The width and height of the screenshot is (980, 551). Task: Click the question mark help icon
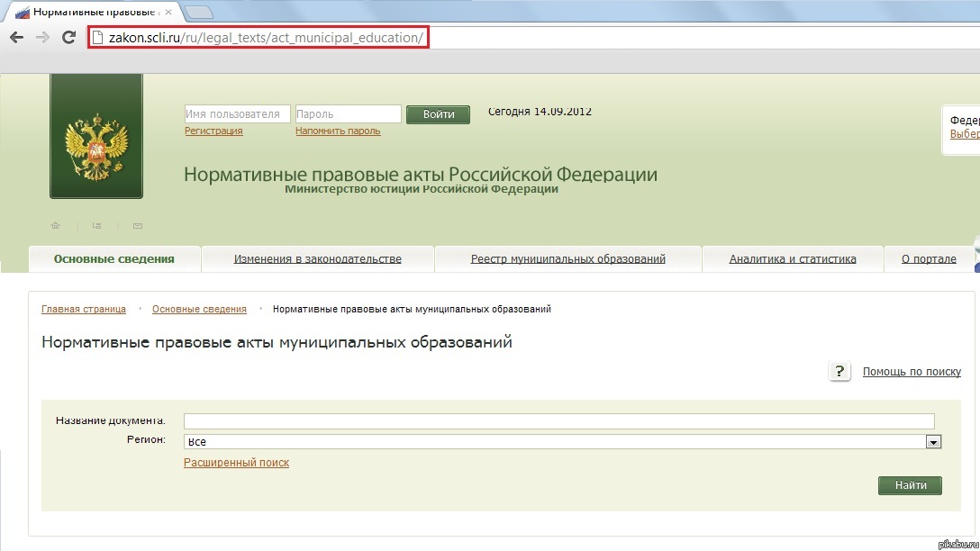coord(839,371)
